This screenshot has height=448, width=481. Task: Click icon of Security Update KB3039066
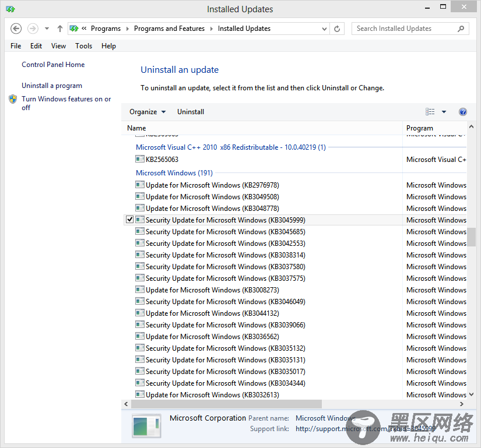click(x=140, y=324)
